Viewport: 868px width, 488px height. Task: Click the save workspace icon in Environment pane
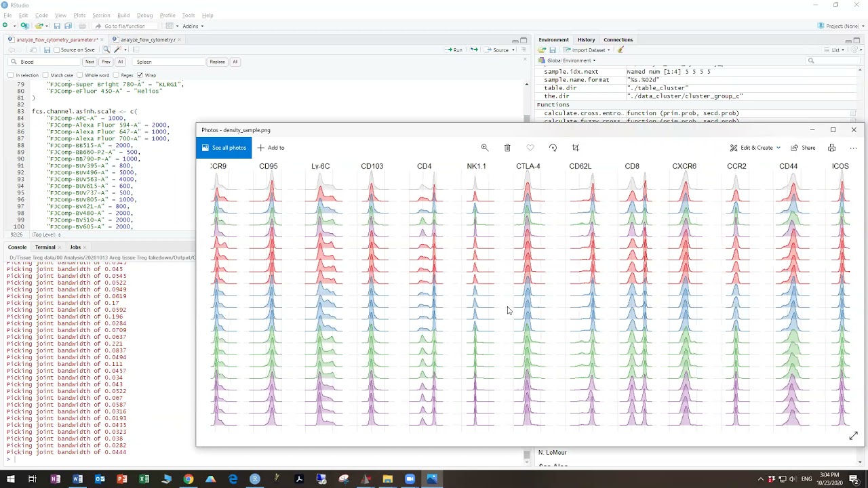coord(553,49)
